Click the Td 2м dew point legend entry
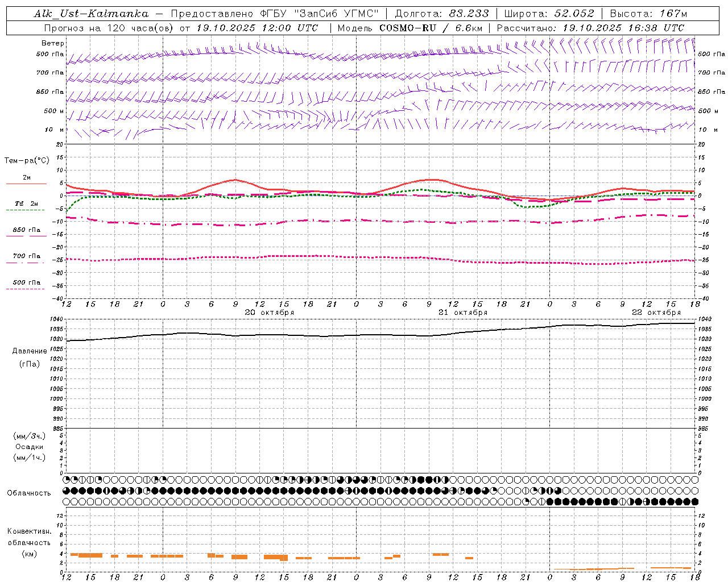The height and width of the screenshot is (582, 728). coord(27,203)
